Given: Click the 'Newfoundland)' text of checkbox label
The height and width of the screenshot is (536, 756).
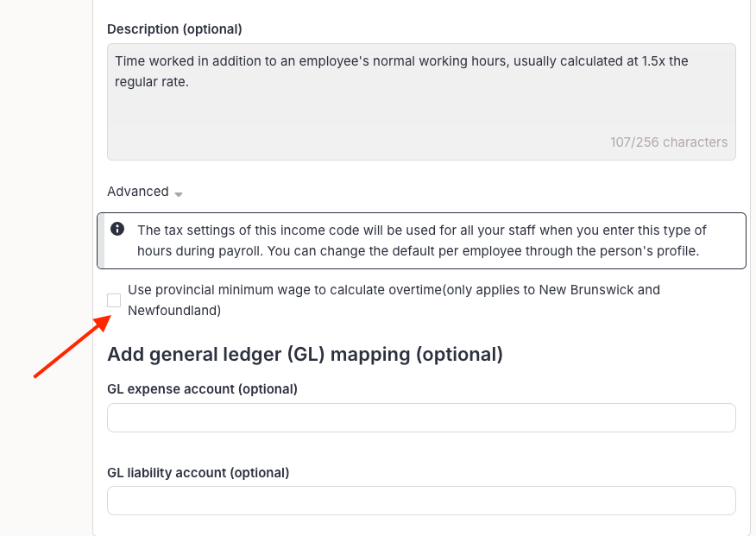Looking at the screenshot, I should 174,311.
